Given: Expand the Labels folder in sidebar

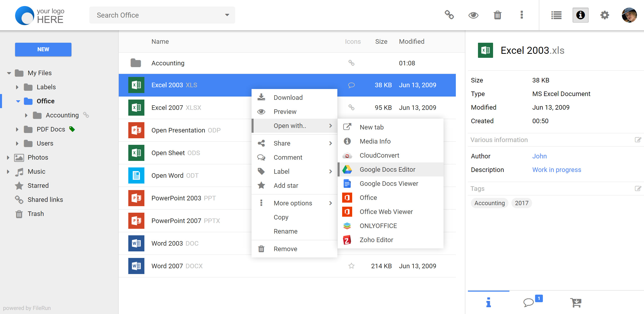Looking at the screenshot, I should coord(18,87).
